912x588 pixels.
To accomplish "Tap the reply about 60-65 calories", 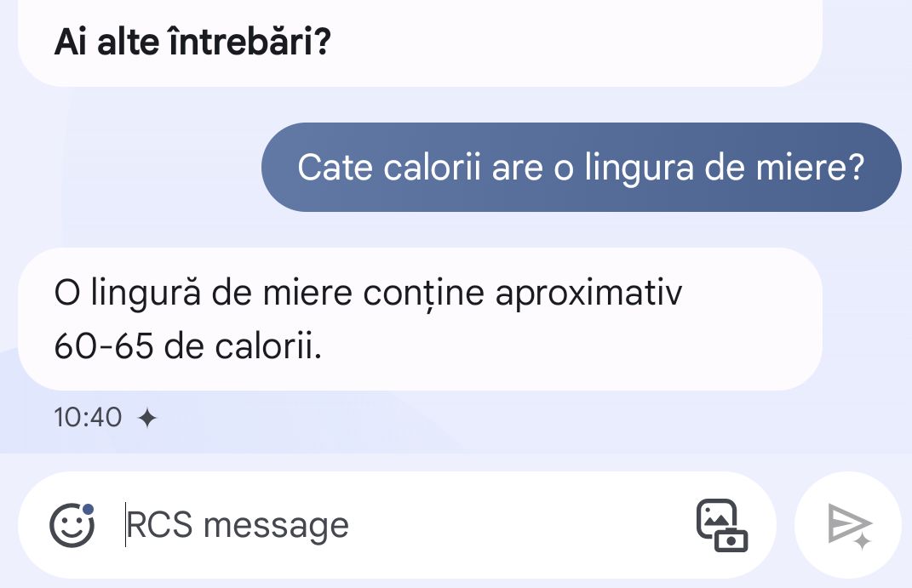I will click(x=419, y=319).
